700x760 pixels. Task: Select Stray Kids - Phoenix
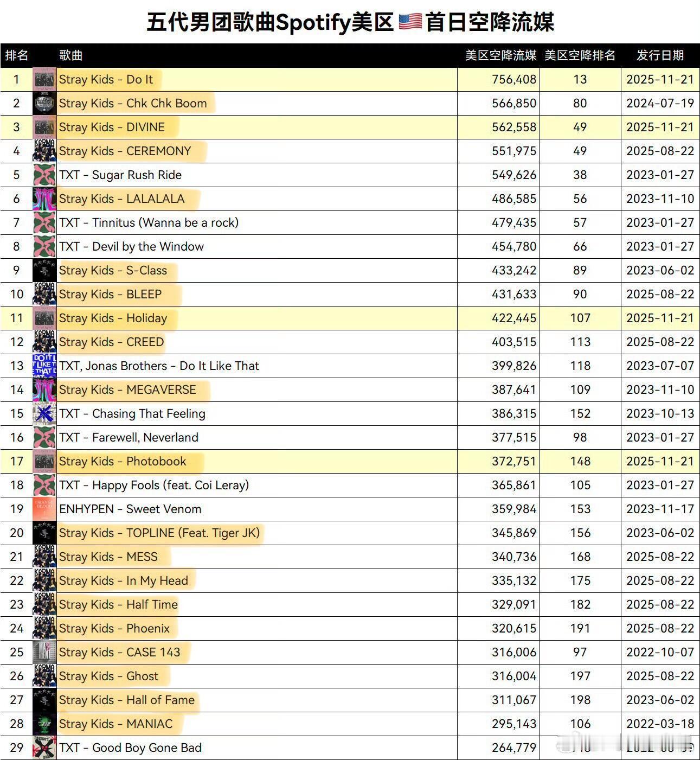pos(114,628)
